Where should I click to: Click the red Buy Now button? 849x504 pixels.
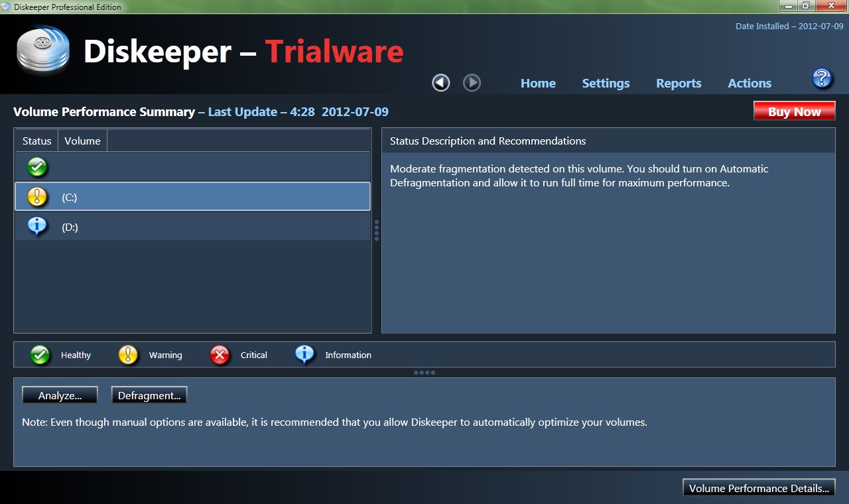(x=795, y=111)
